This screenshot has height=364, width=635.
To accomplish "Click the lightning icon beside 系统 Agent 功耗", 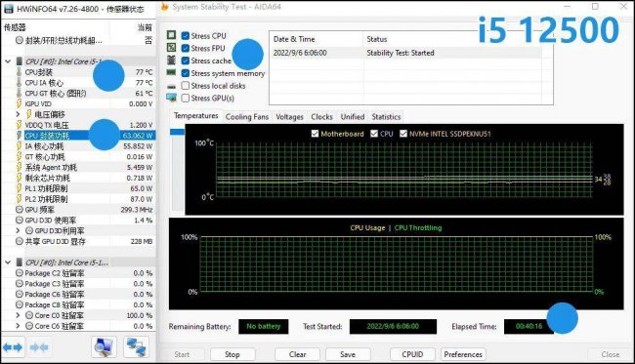I will 19,167.
